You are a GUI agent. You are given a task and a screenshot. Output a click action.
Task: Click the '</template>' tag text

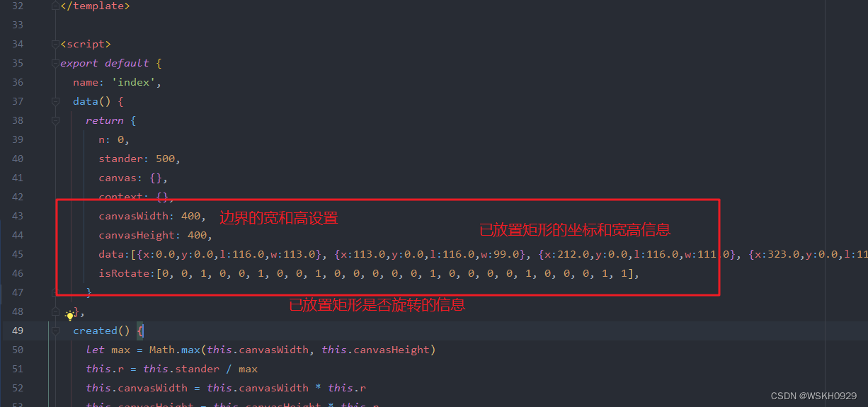click(x=95, y=6)
